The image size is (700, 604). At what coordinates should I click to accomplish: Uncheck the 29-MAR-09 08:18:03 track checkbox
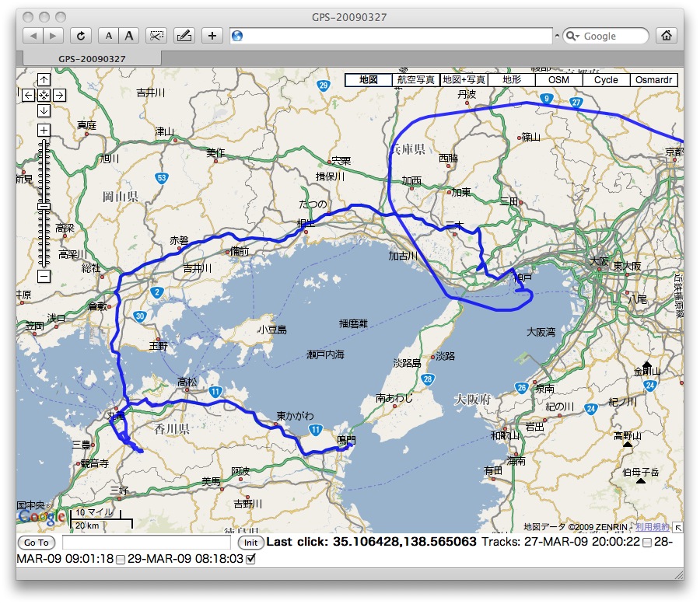(250, 559)
